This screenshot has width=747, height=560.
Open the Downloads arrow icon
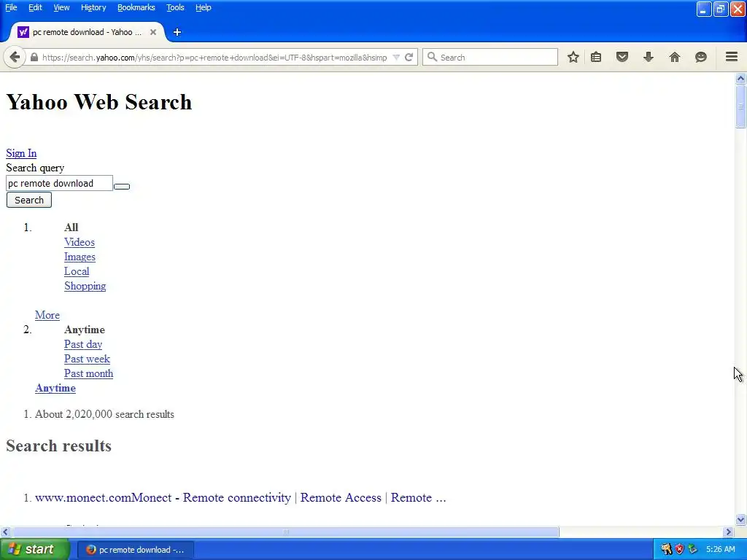[x=649, y=57]
